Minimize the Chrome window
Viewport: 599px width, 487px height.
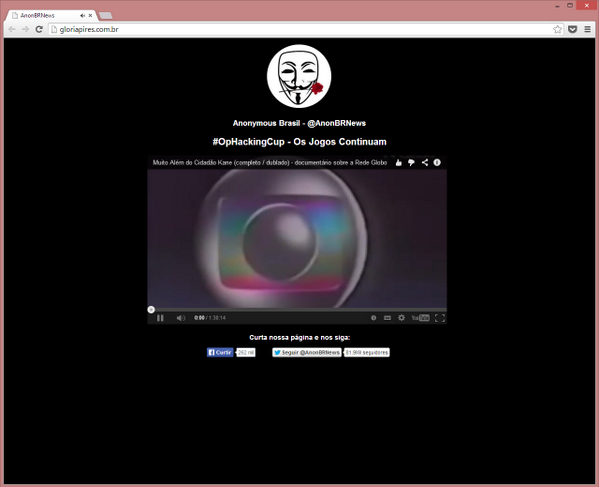click(558, 6)
